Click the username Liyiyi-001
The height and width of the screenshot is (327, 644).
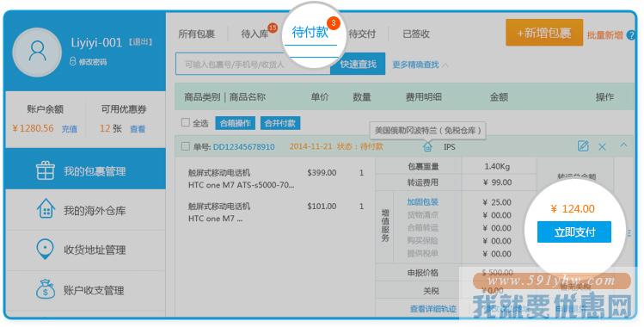click(96, 43)
